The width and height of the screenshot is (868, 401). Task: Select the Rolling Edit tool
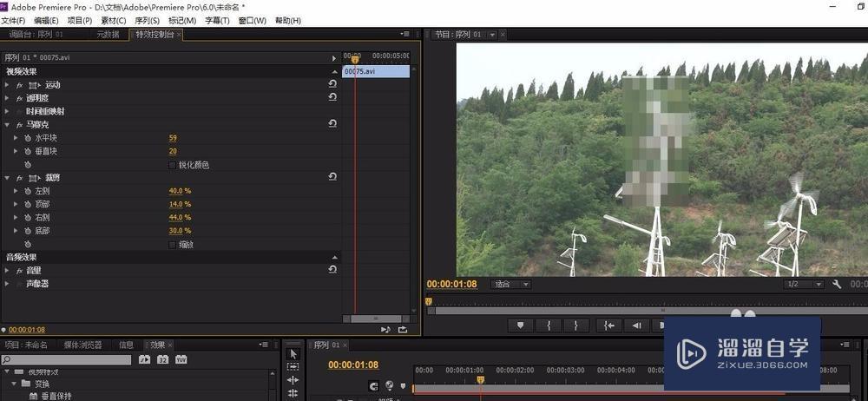[x=293, y=393]
